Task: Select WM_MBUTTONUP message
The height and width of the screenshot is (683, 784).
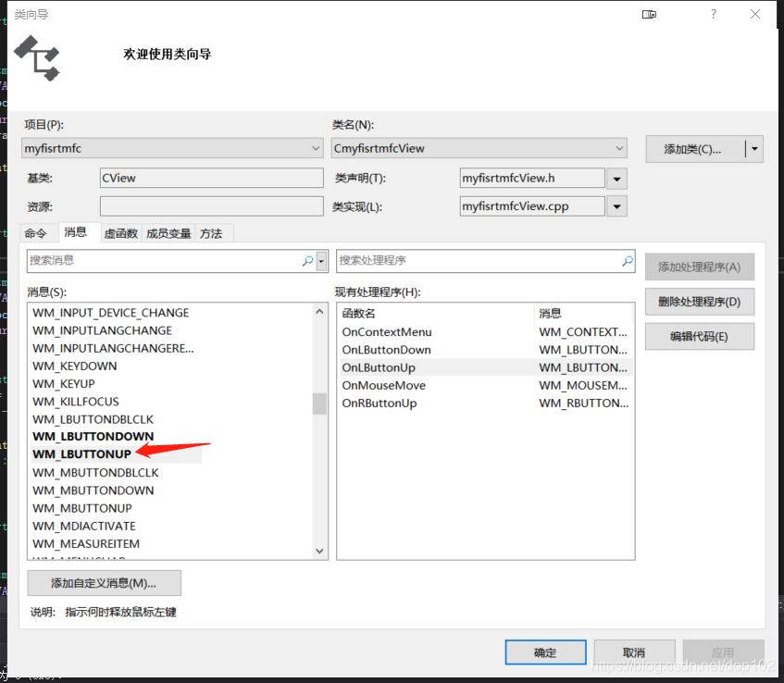Action: click(82, 508)
